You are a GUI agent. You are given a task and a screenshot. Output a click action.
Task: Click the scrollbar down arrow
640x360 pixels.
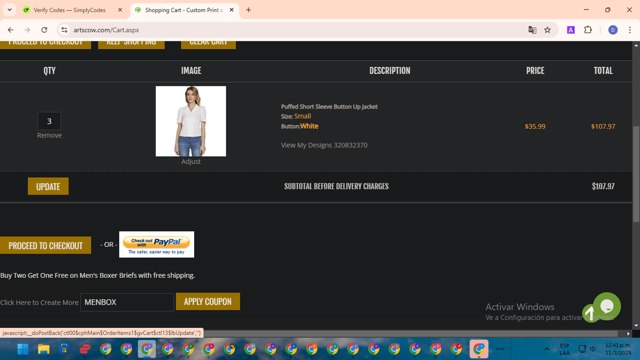pos(636,325)
